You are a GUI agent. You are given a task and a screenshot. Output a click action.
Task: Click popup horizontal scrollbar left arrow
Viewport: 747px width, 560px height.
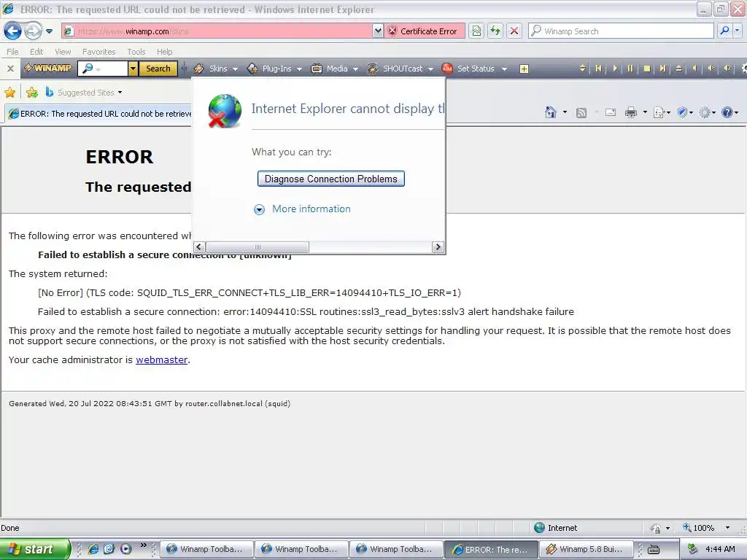coord(200,246)
